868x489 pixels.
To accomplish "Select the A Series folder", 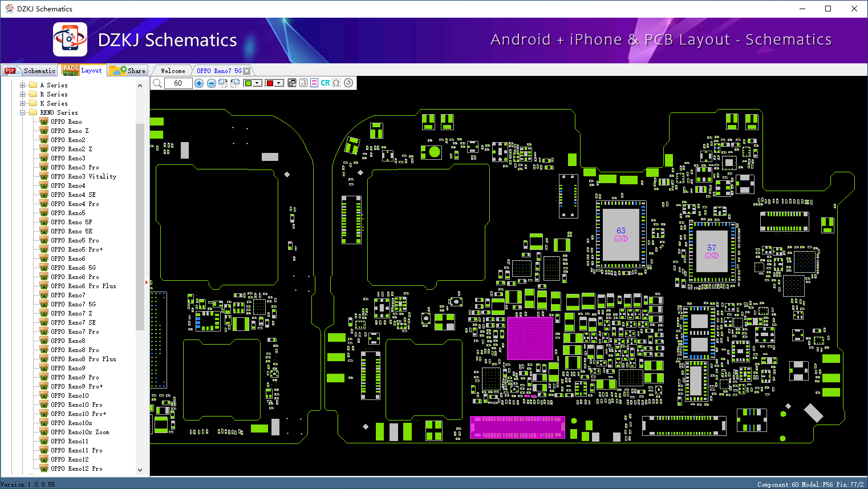I will click(54, 85).
